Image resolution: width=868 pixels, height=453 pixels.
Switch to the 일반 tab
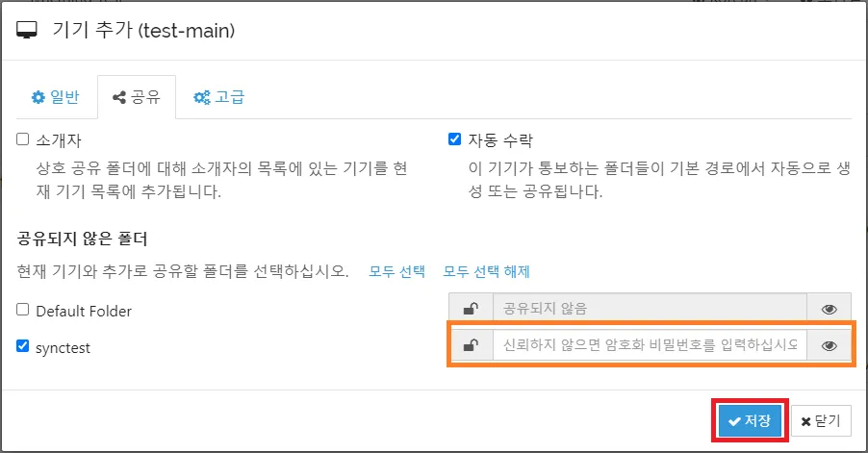[55, 97]
